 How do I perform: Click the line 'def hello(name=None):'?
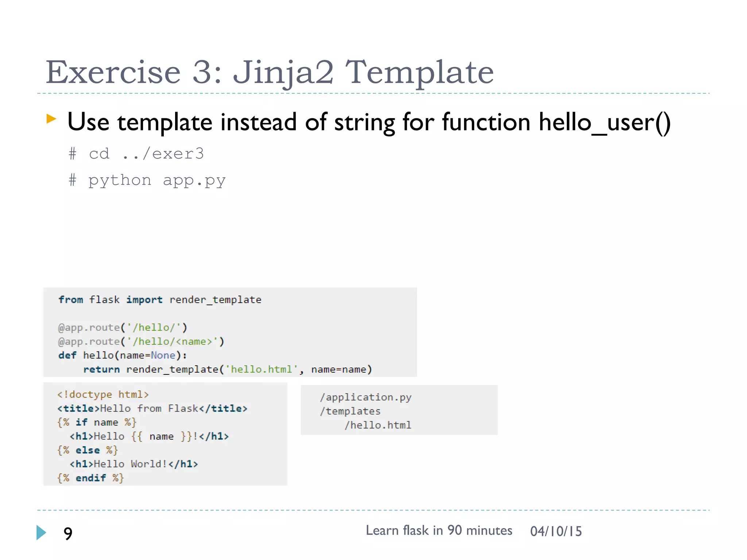123,355
